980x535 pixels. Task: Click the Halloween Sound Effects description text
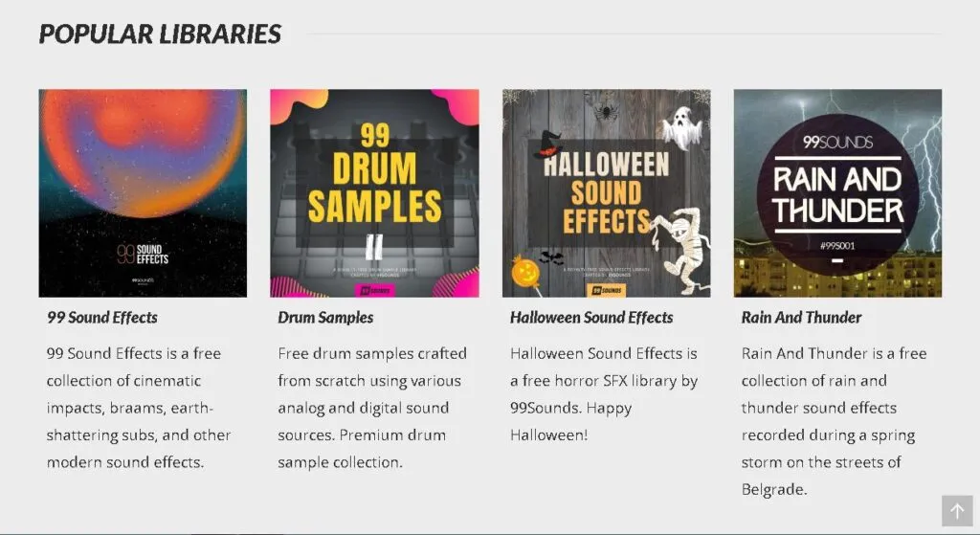604,393
